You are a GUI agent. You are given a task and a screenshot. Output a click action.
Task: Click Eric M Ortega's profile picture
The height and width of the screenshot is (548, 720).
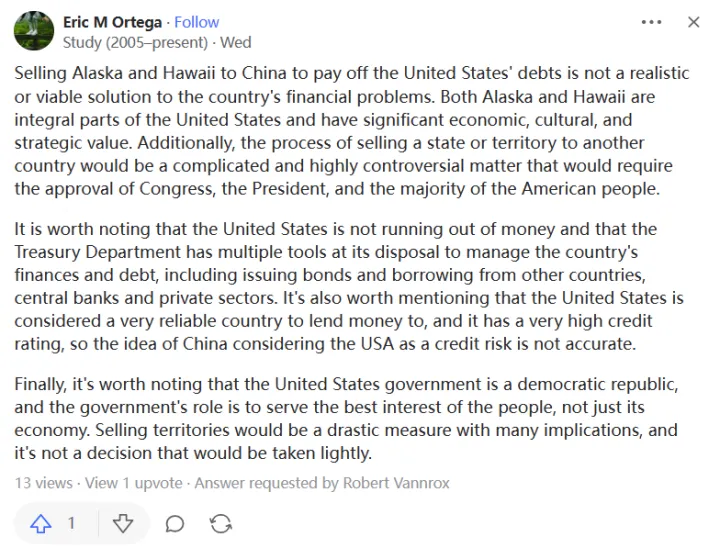[x=34, y=31]
